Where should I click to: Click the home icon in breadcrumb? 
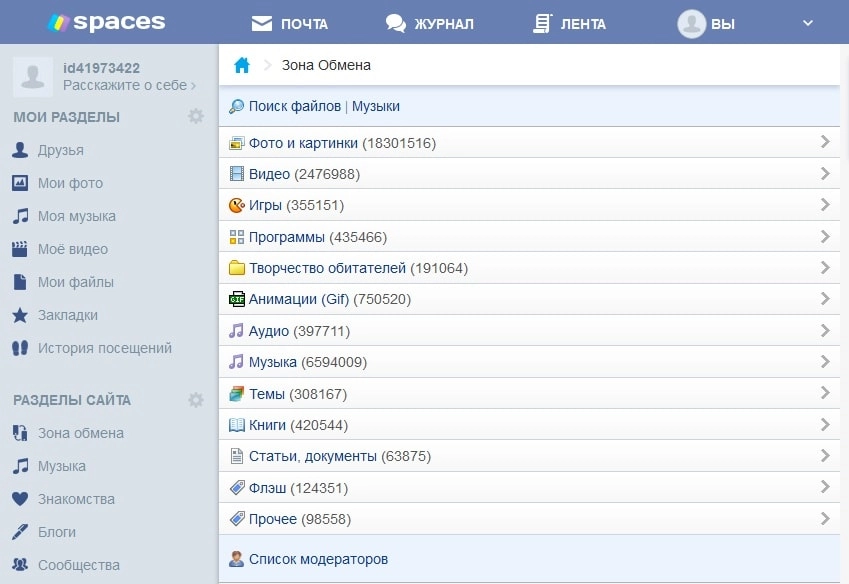[241, 66]
